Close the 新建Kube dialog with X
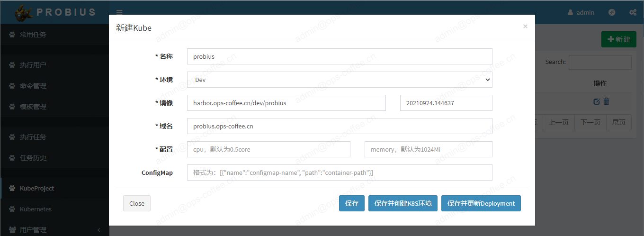 tap(525, 27)
